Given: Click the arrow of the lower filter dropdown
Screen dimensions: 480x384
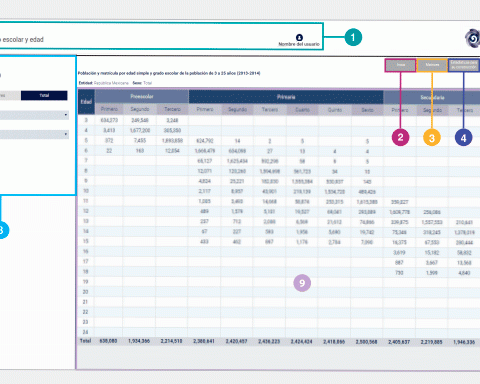Looking at the screenshot, I should pos(66,134).
